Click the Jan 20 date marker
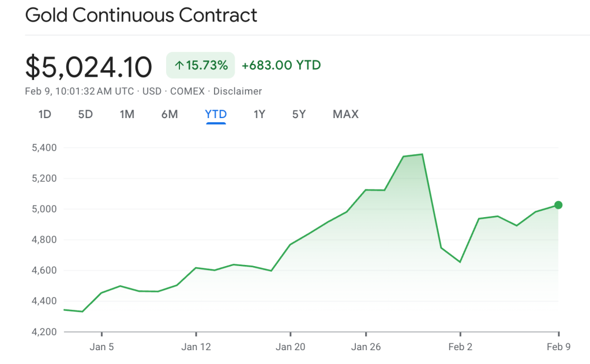 coord(291,347)
